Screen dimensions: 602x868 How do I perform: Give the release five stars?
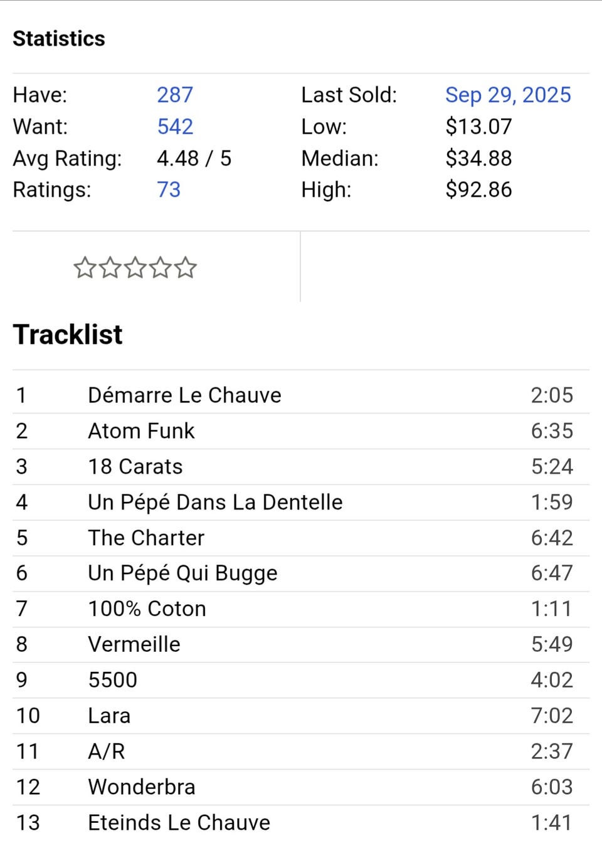click(x=185, y=268)
